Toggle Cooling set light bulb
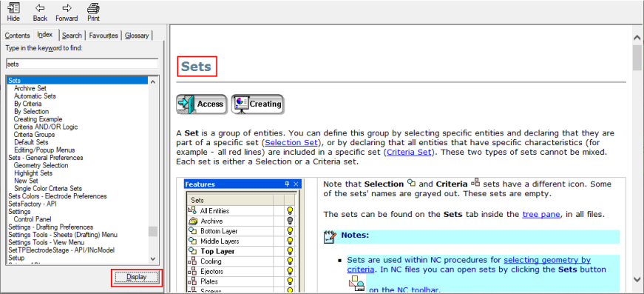 pos(291,261)
